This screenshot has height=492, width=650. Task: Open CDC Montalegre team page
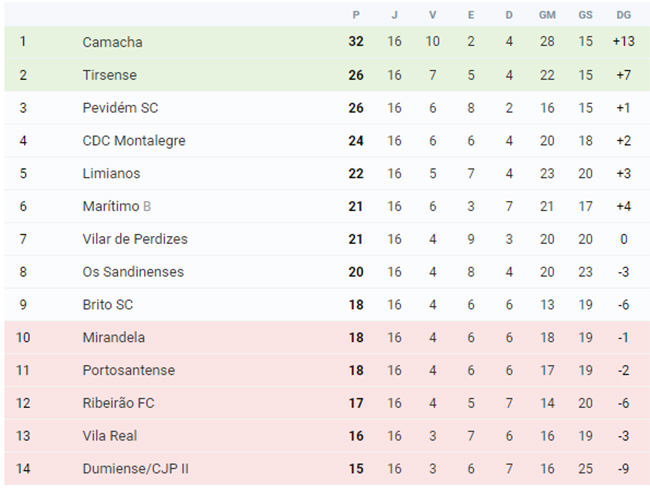click(134, 141)
